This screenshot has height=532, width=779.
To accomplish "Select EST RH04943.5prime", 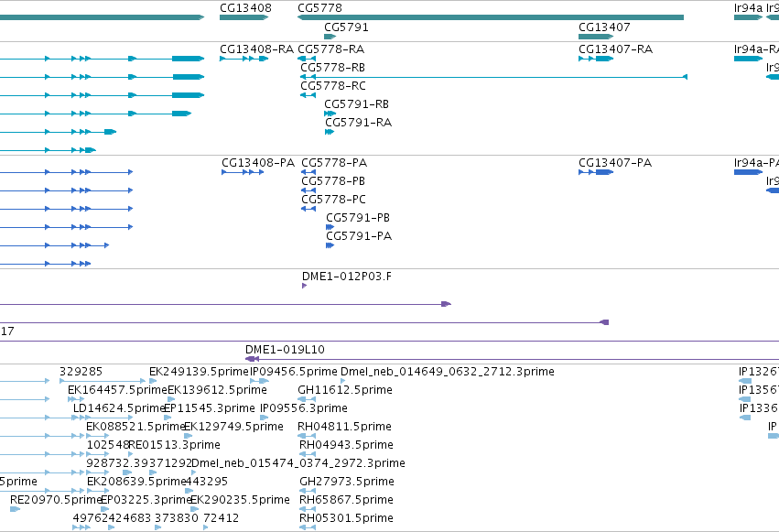I will (346, 445).
